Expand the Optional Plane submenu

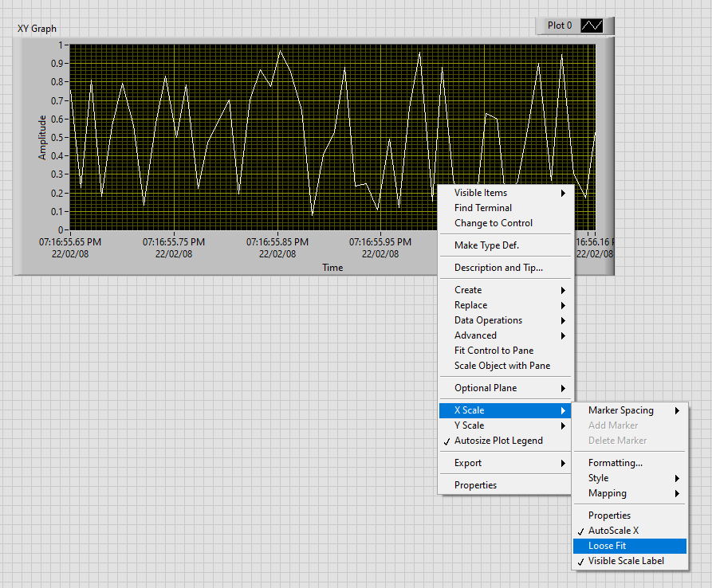[x=505, y=388]
